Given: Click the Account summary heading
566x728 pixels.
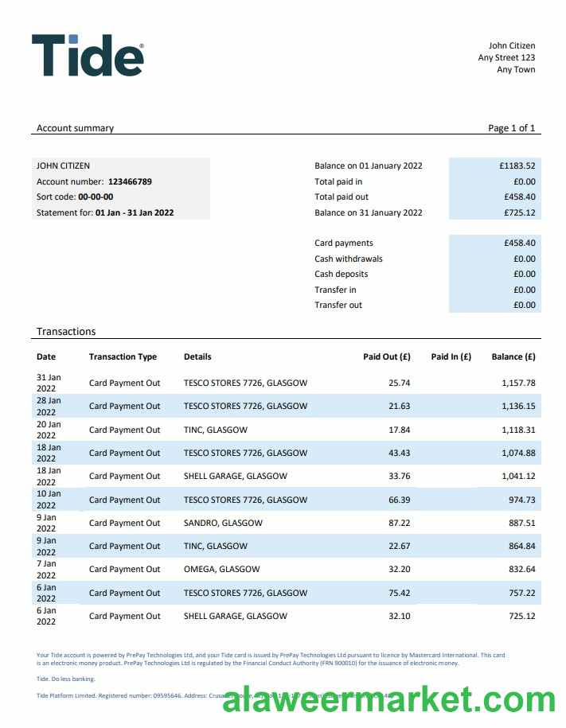Looking at the screenshot, I should 75,128.
